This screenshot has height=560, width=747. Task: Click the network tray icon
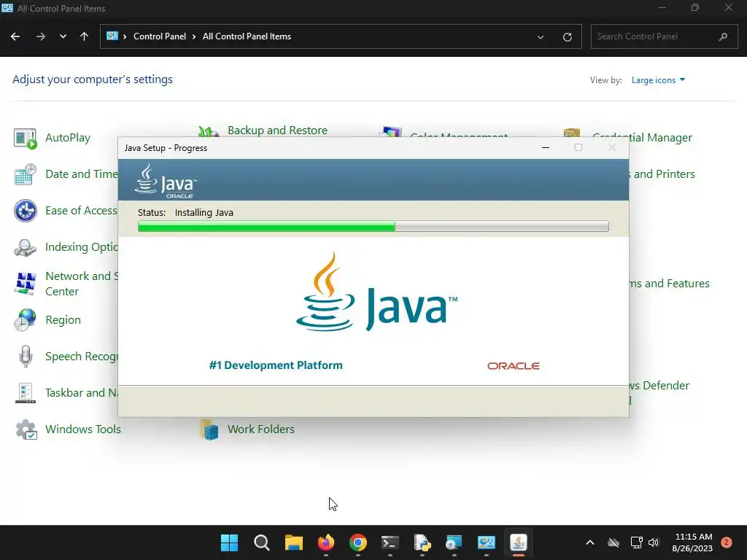click(x=636, y=542)
